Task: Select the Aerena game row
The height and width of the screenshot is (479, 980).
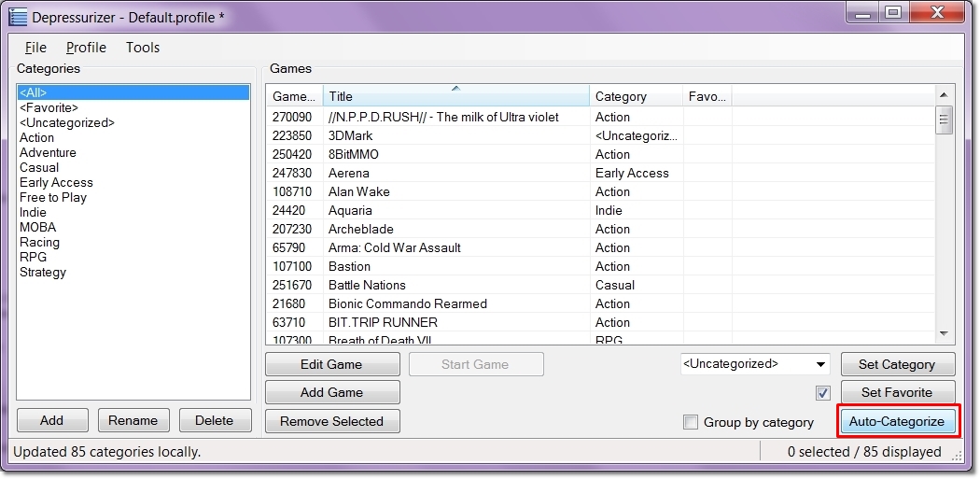Action: click(600, 174)
